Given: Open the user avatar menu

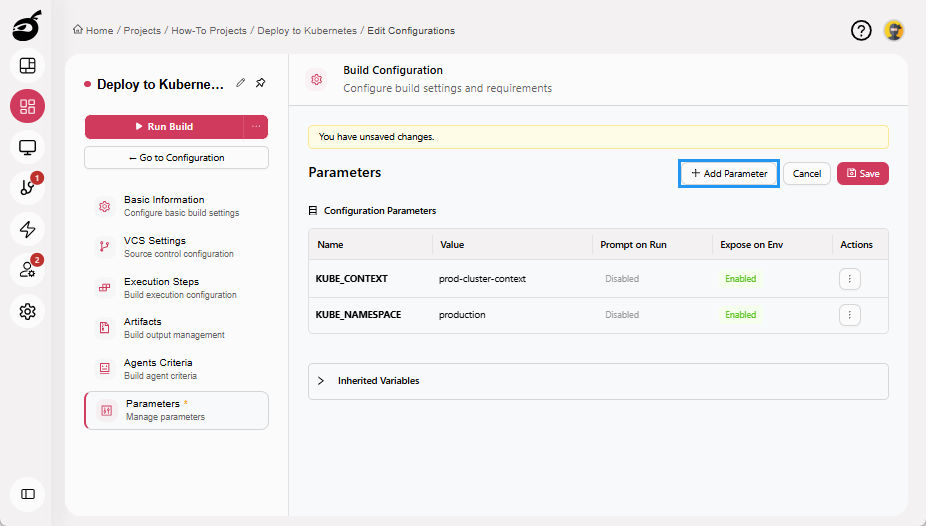Looking at the screenshot, I should [894, 30].
